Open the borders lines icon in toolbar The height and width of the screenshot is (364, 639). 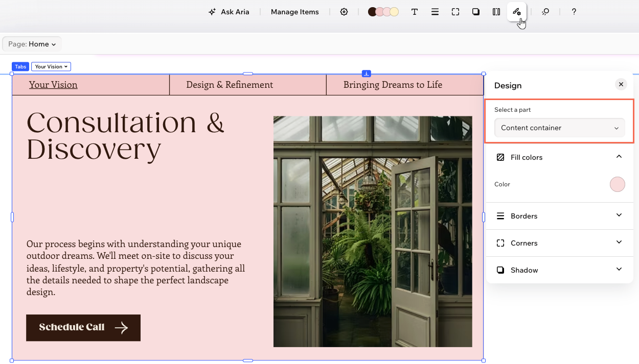point(435,12)
